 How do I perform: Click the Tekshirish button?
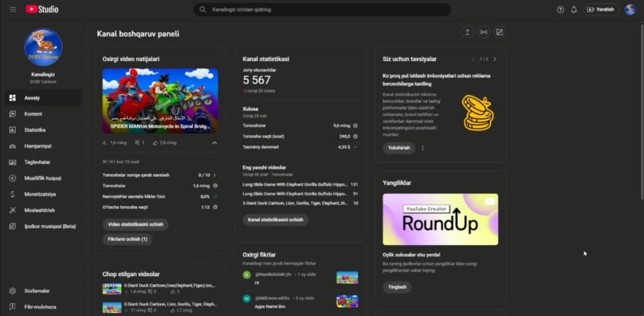pos(399,148)
